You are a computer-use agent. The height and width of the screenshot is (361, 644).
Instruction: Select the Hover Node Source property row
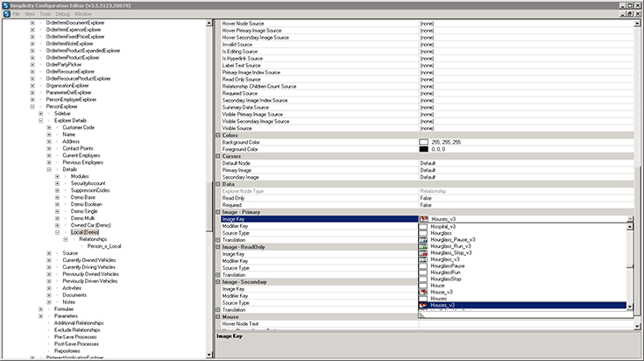(x=428, y=24)
